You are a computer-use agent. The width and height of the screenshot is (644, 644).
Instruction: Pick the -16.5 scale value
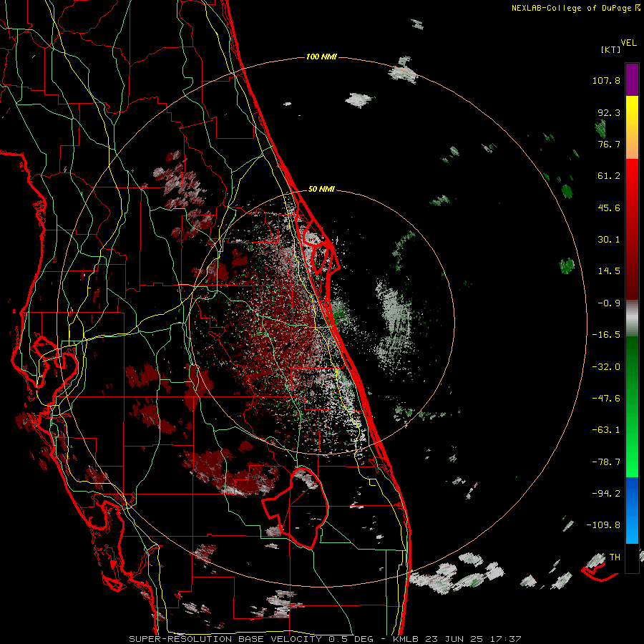(606, 335)
